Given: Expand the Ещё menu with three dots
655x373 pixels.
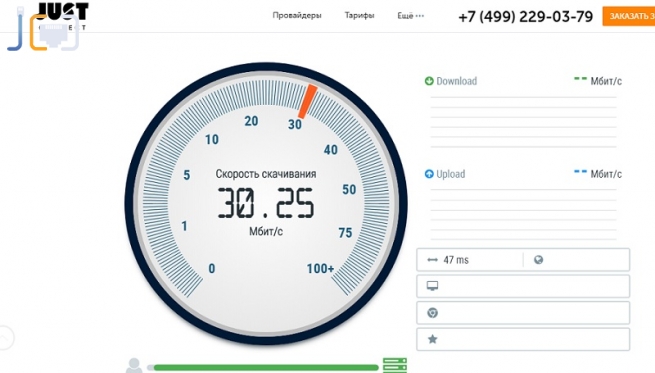Looking at the screenshot, I should pyautogui.click(x=411, y=16).
